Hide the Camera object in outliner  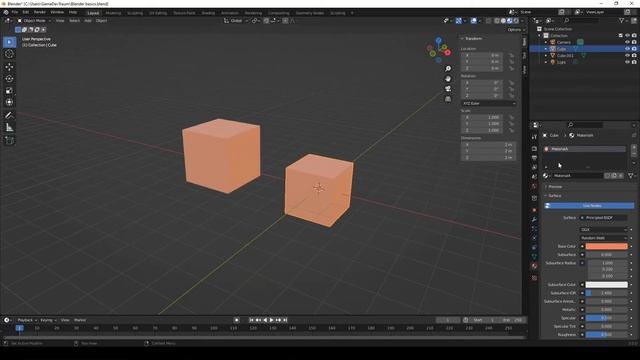coord(627,42)
